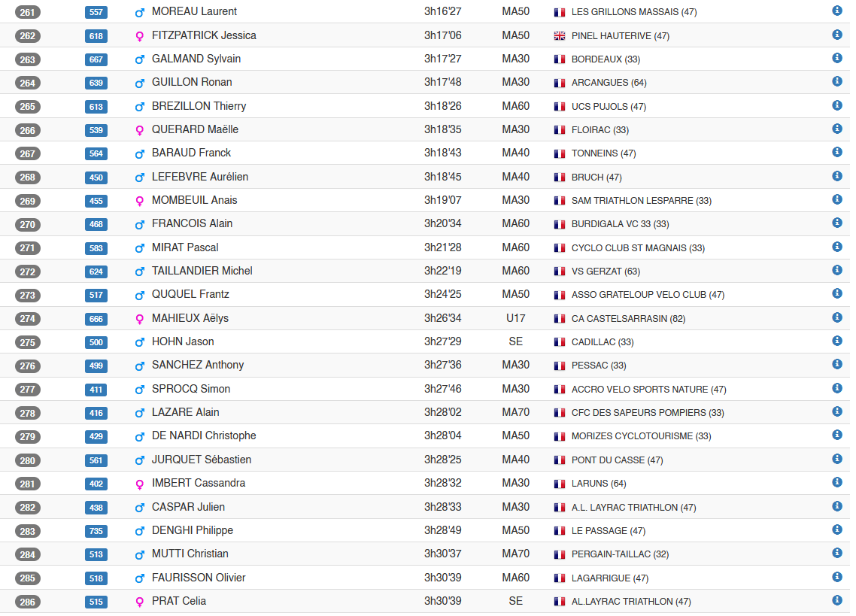Select bib number 618 badge
856x616 pixels.
96,36
